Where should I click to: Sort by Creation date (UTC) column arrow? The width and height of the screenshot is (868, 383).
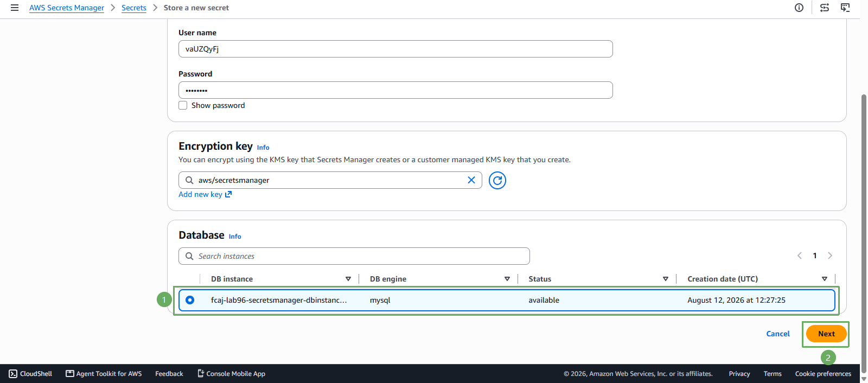tap(825, 279)
